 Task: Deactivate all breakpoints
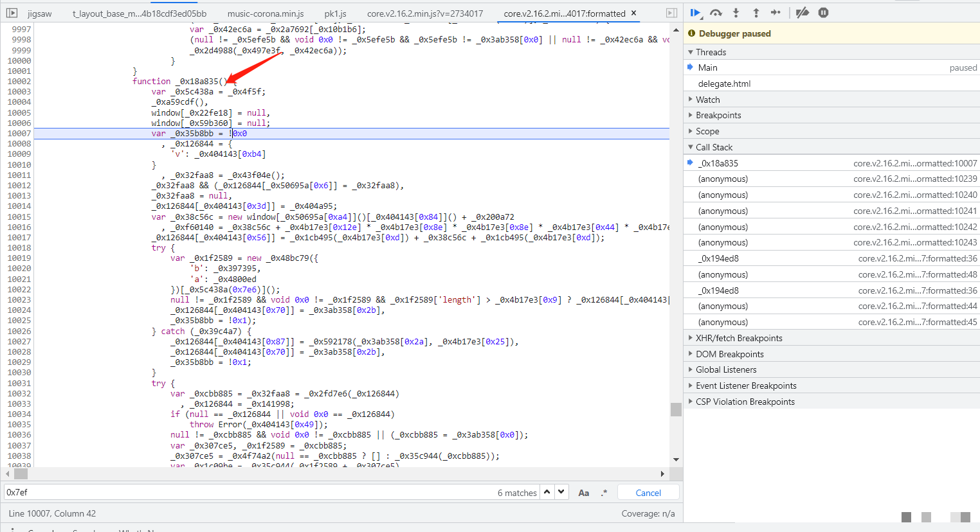point(802,13)
